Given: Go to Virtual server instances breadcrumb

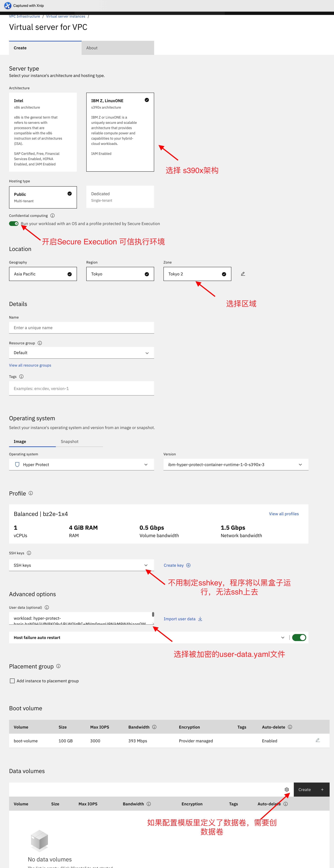Looking at the screenshot, I should tap(66, 17).
